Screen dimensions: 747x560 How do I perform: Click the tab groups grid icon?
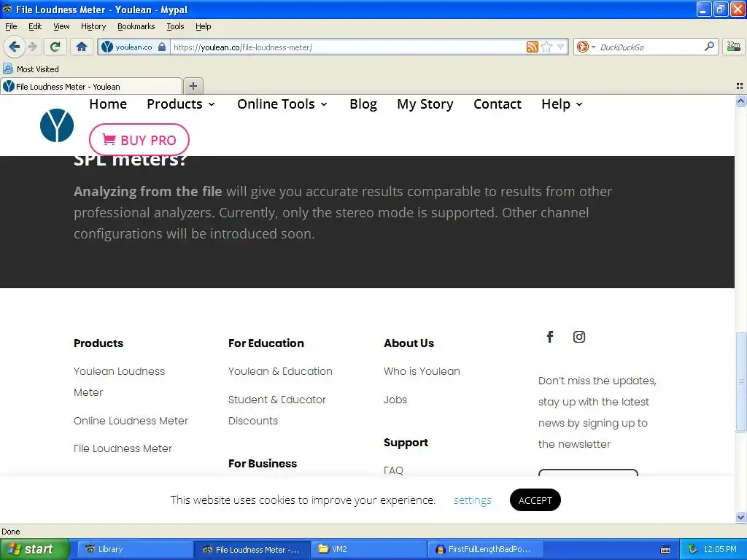pos(740,86)
